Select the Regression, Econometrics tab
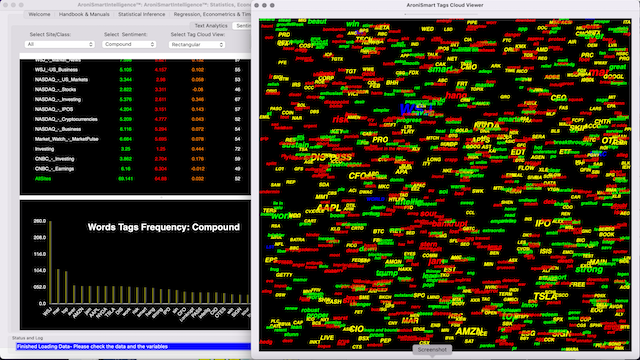The width and height of the screenshot is (640, 360). tap(211, 14)
